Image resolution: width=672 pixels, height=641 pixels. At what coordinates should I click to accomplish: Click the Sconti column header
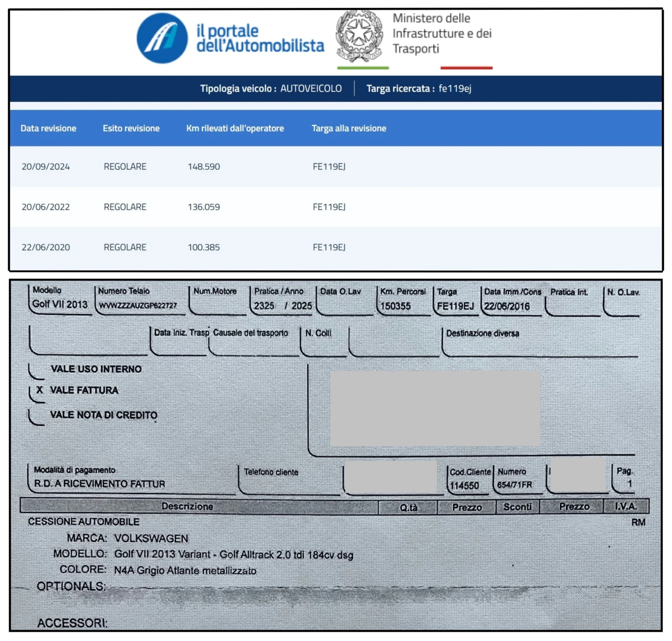[x=517, y=507]
